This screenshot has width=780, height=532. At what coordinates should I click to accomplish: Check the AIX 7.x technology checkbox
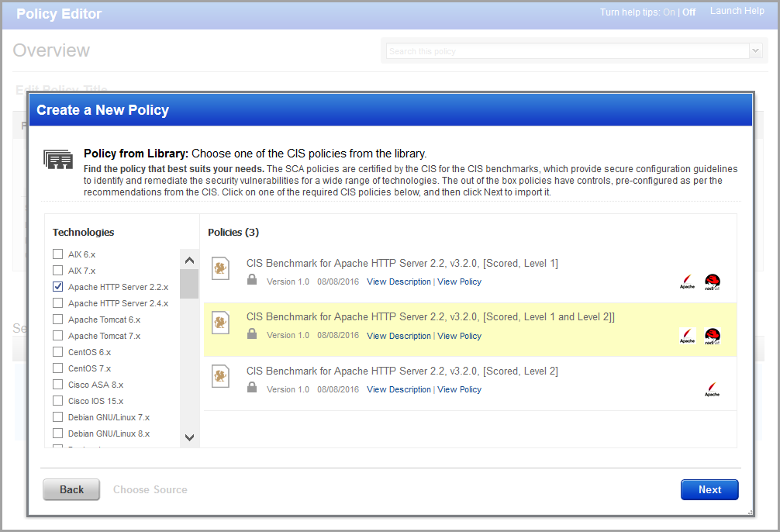coord(57,270)
